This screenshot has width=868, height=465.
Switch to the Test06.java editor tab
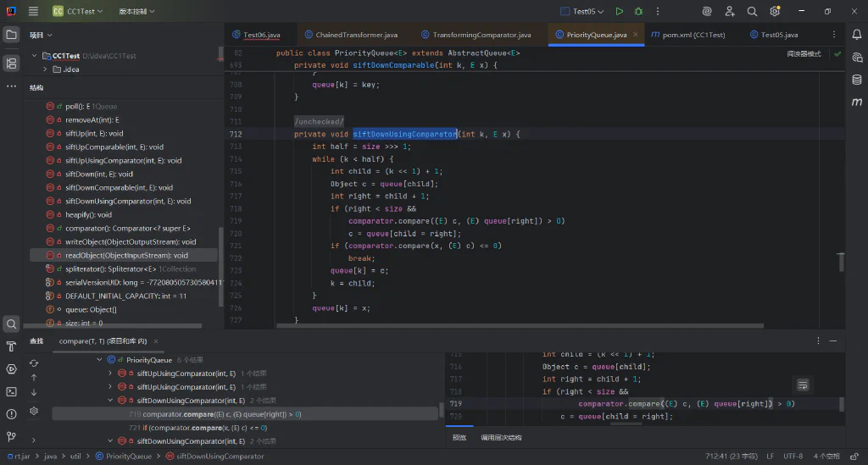pyautogui.click(x=256, y=34)
